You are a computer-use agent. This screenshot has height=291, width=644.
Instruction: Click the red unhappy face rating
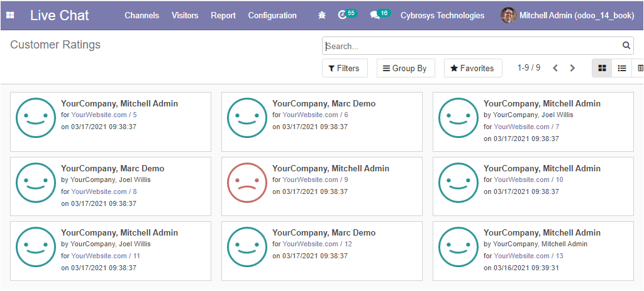(247, 183)
